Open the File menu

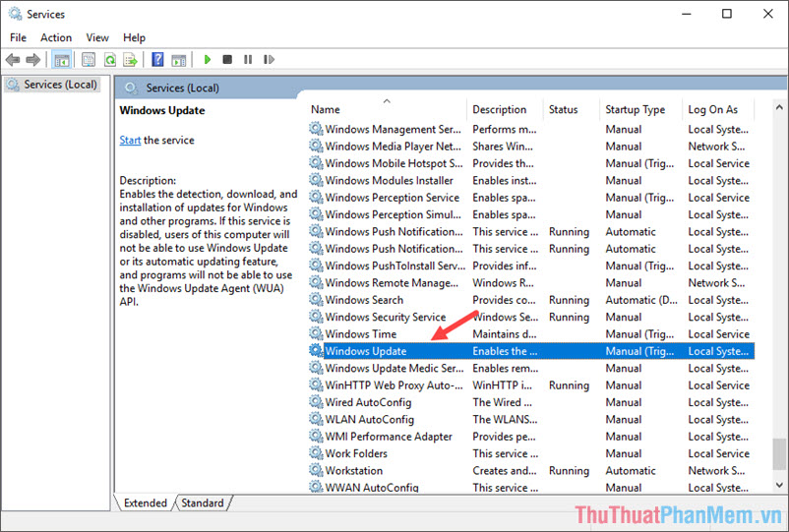pyautogui.click(x=18, y=37)
